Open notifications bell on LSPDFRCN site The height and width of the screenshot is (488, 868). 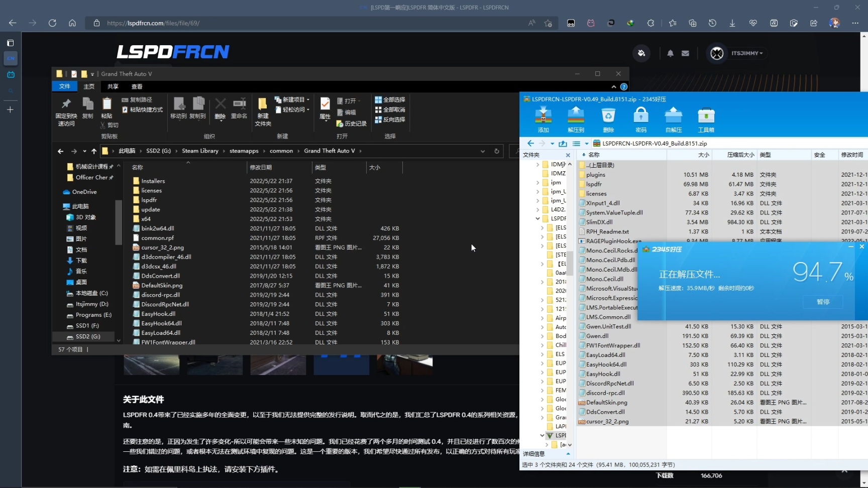click(670, 53)
